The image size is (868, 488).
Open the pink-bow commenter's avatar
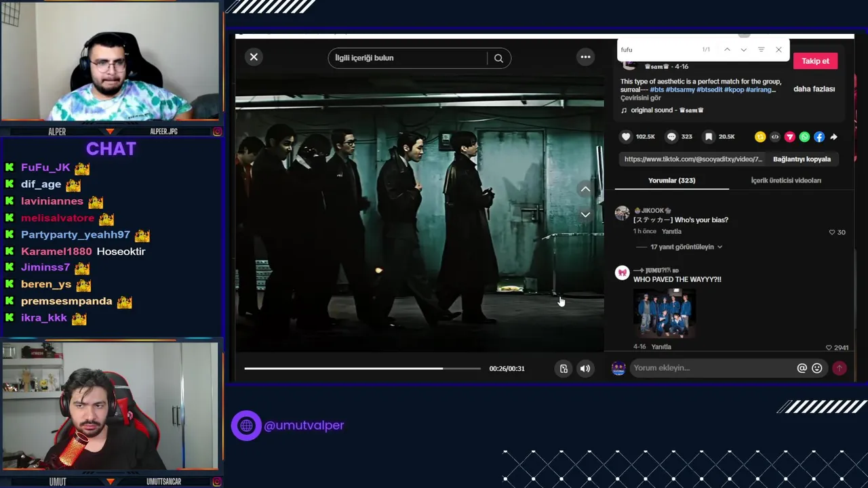[x=623, y=272]
